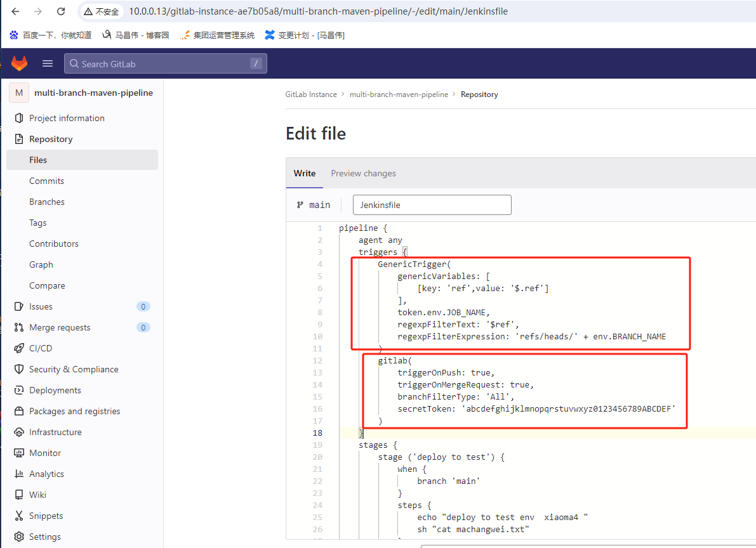Click the Merge requests count badge

[x=143, y=327]
